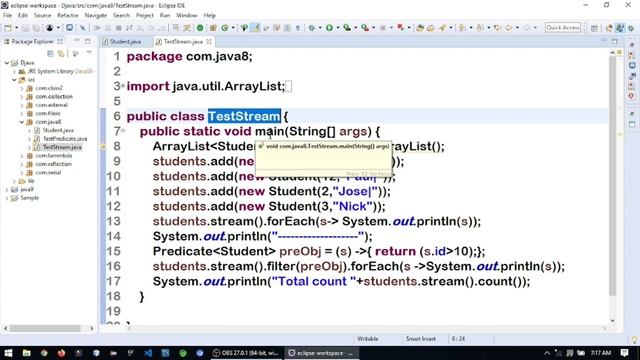Open Package Explorer View Menu triangle

click(x=89, y=53)
